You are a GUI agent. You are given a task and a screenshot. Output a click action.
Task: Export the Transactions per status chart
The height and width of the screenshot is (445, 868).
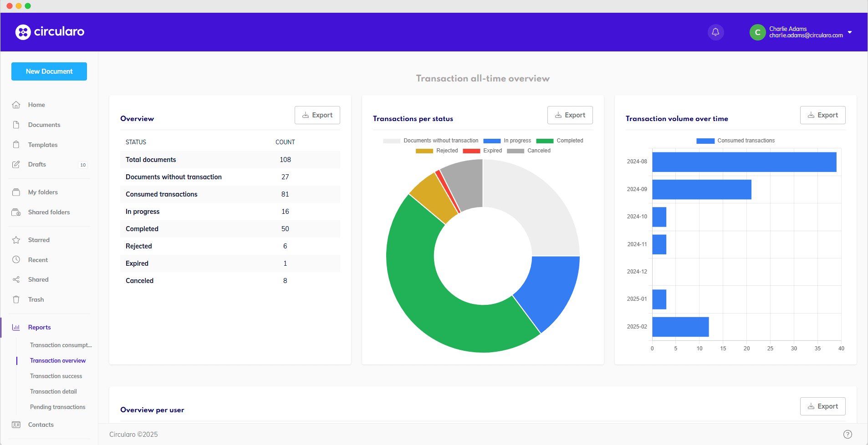[x=570, y=115]
